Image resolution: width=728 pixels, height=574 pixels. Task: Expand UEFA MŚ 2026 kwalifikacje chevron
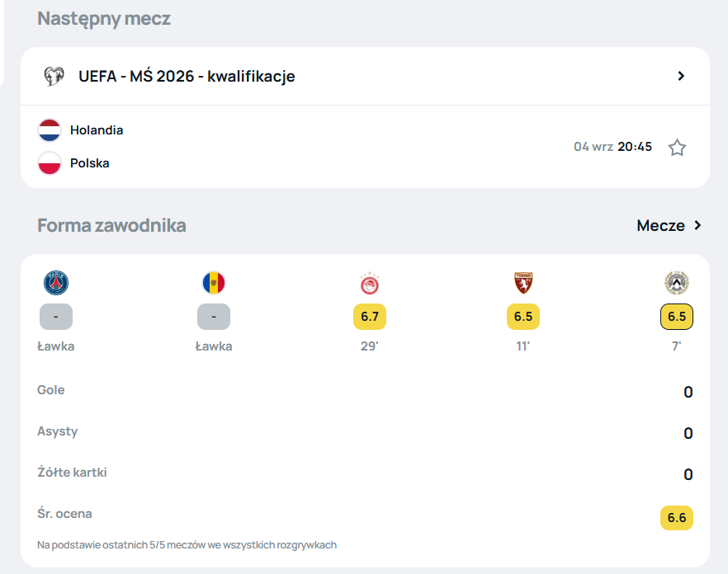point(681,76)
